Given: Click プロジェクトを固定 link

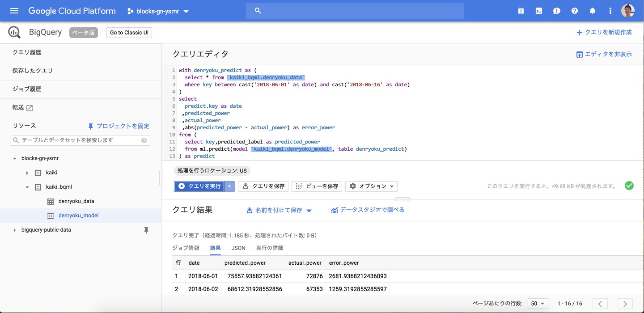Looking at the screenshot, I should [x=119, y=126].
